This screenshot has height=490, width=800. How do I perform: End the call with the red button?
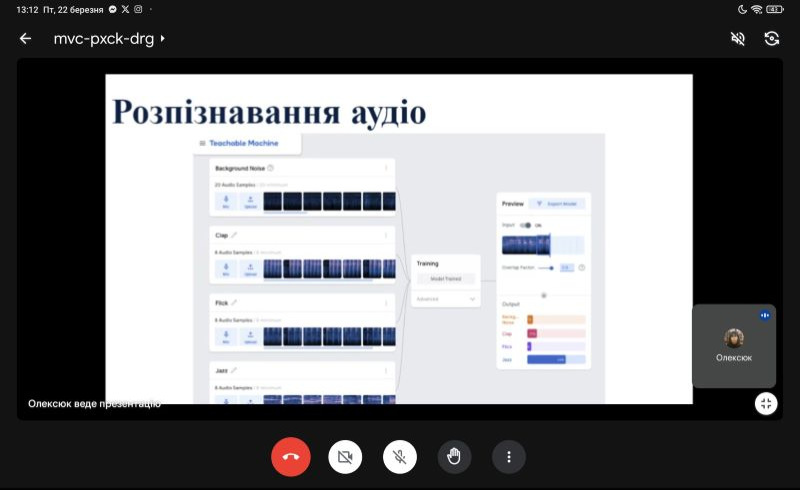[291, 457]
